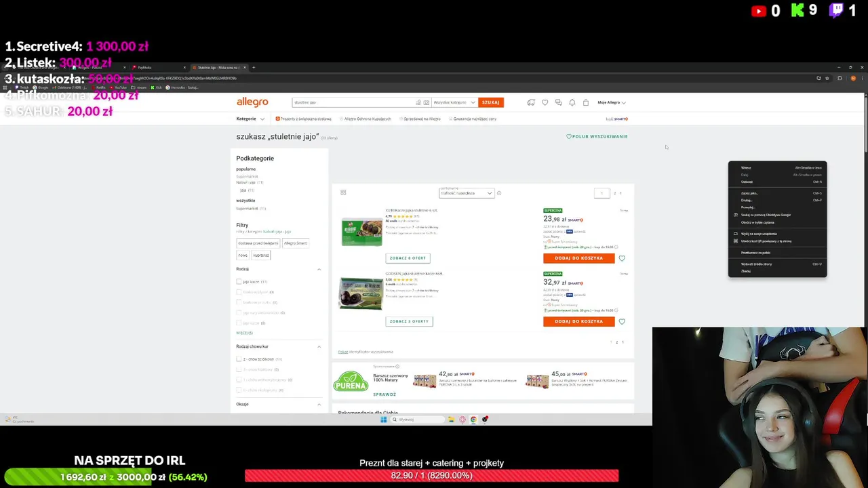The image size is (868, 488).
Task: Click info icon next to sorting dropdown
Action: click(x=499, y=193)
